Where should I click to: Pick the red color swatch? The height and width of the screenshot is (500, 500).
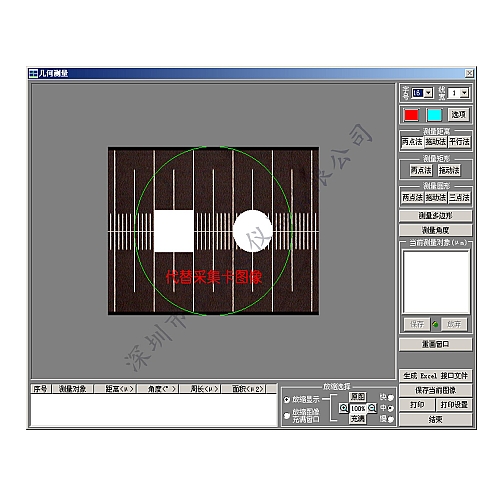pyautogui.click(x=411, y=115)
